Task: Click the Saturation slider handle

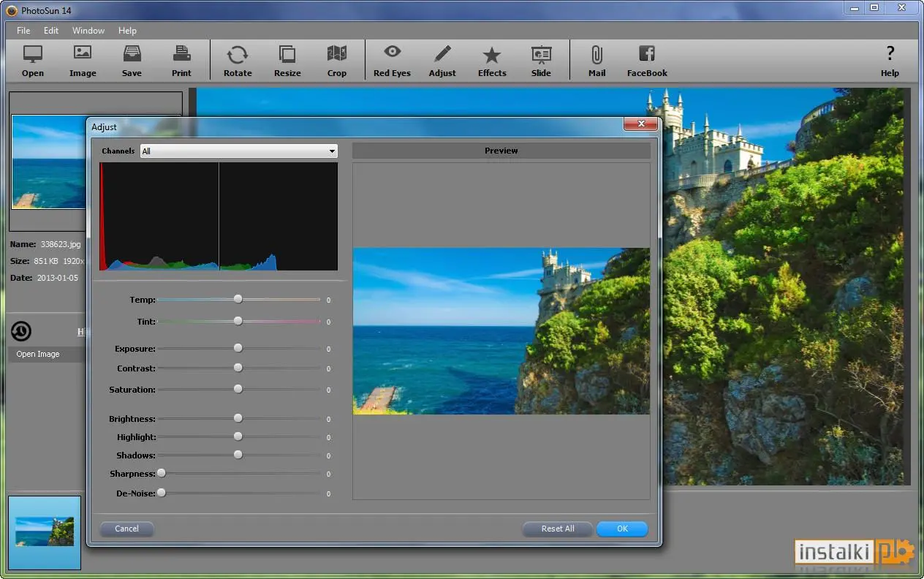Action: pos(238,389)
